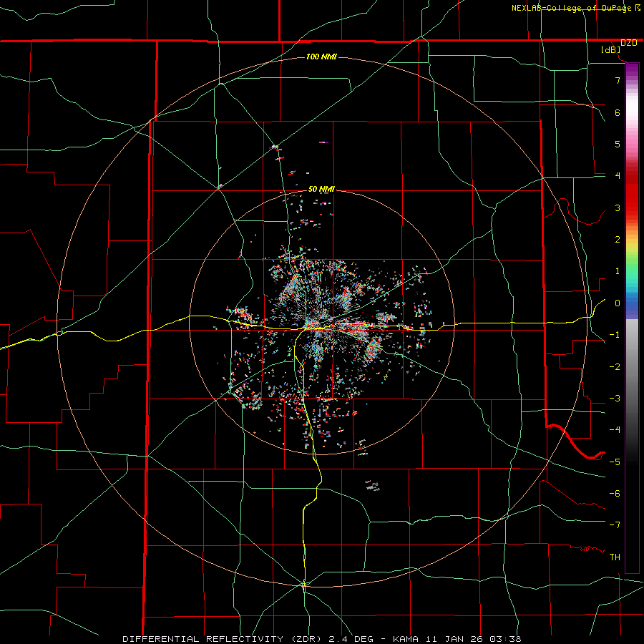The height and width of the screenshot is (644, 644).
Task: Click the DZD legend title
Action: click(x=629, y=43)
